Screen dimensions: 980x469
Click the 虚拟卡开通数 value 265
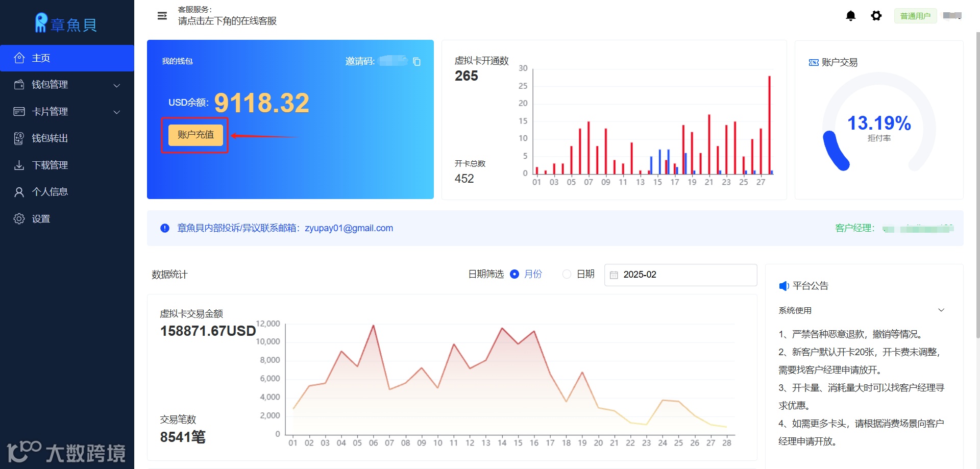[467, 76]
